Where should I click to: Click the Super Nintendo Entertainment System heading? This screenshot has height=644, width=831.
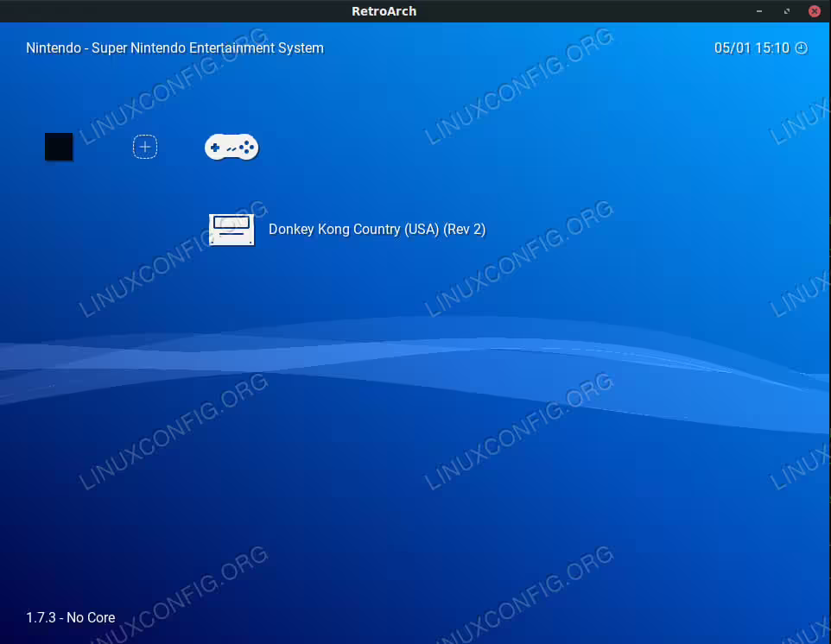point(174,48)
